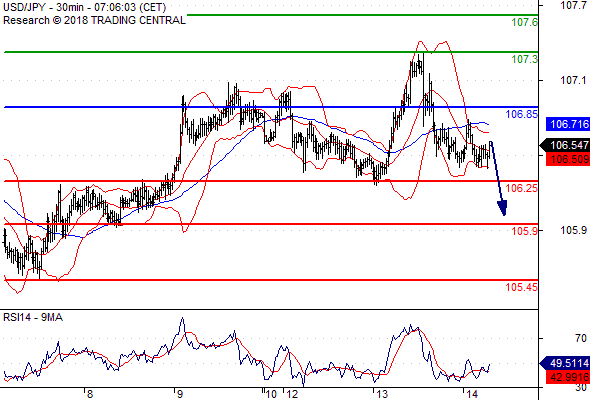Click the 107.3 green resistance label
Screen dimensions: 590x400
point(525,59)
